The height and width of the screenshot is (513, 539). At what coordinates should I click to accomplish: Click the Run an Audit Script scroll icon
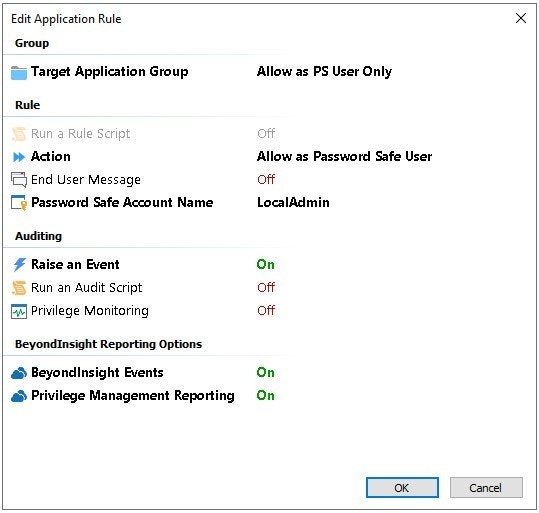pos(19,288)
